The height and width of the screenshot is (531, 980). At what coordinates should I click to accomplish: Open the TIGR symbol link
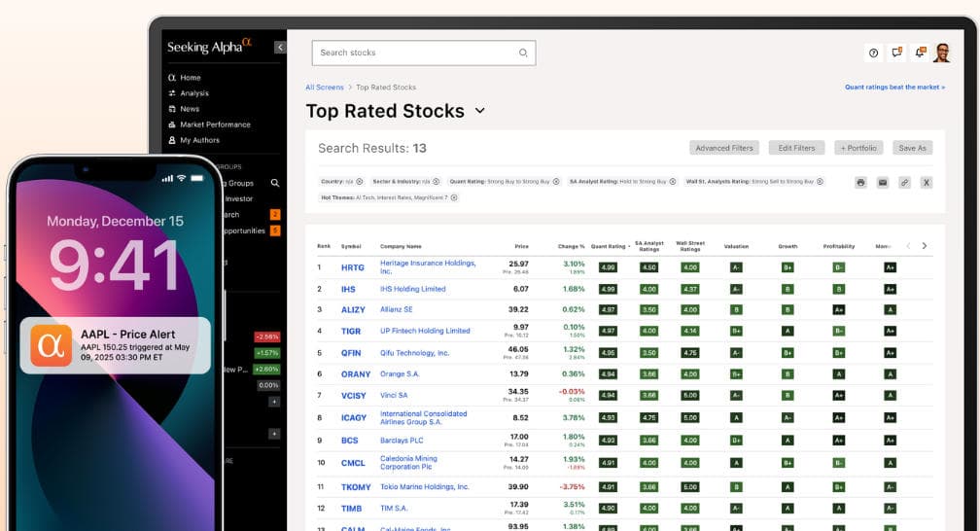351,332
